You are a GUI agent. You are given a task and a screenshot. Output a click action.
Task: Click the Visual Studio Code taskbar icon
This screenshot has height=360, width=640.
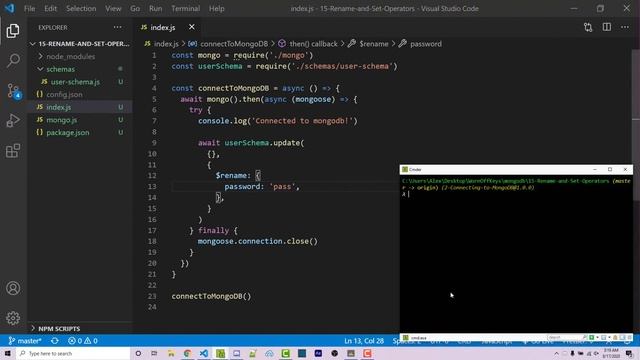[204, 353]
